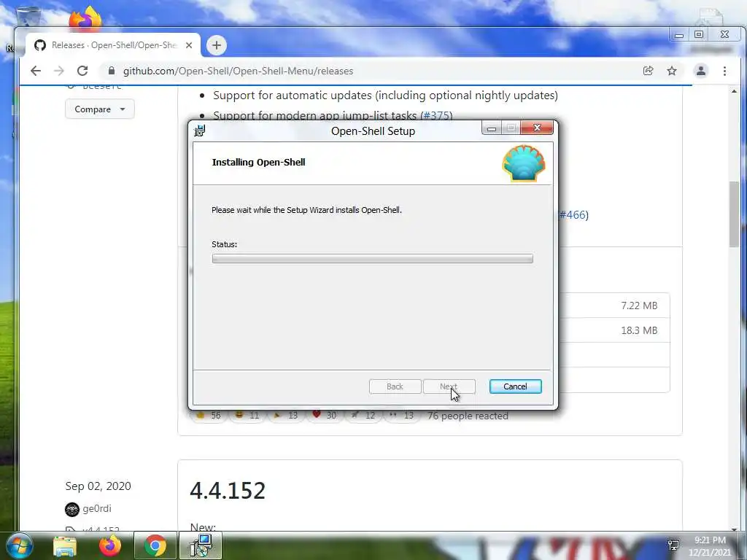Open a new Chrome tab
The image size is (747, 560).
click(216, 45)
